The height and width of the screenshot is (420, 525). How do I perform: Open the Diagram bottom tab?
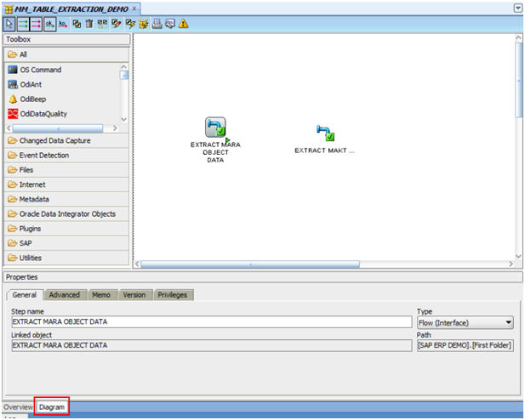(x=52, y=407)
